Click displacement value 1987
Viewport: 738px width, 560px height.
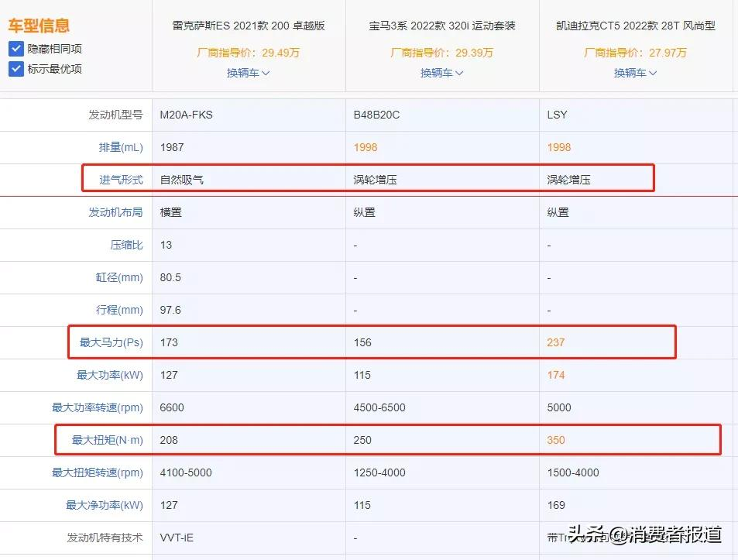172,147
